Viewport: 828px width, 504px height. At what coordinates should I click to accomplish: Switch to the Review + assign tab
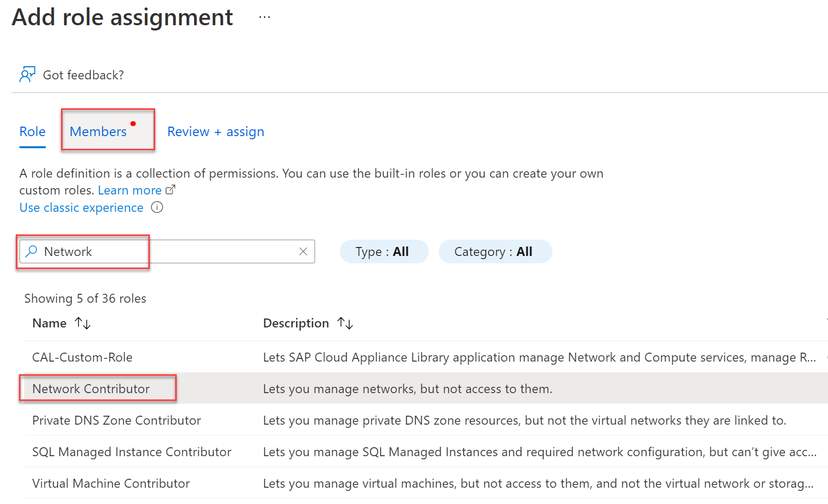pyautogui.click(x=216, y=131)
